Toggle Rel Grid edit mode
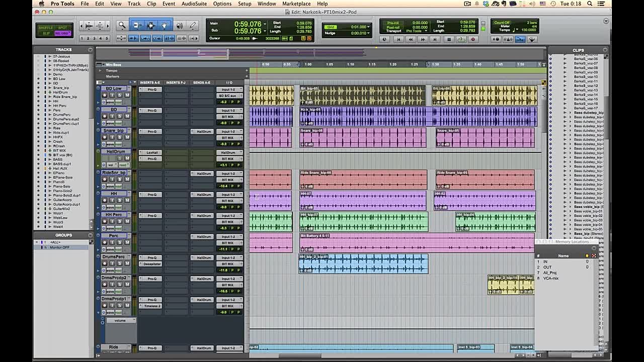 63,34
